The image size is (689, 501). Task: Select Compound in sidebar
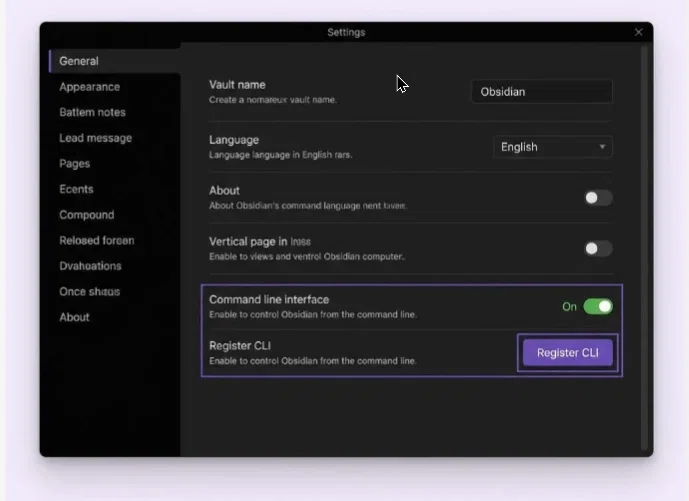click(x=87, y=215)
